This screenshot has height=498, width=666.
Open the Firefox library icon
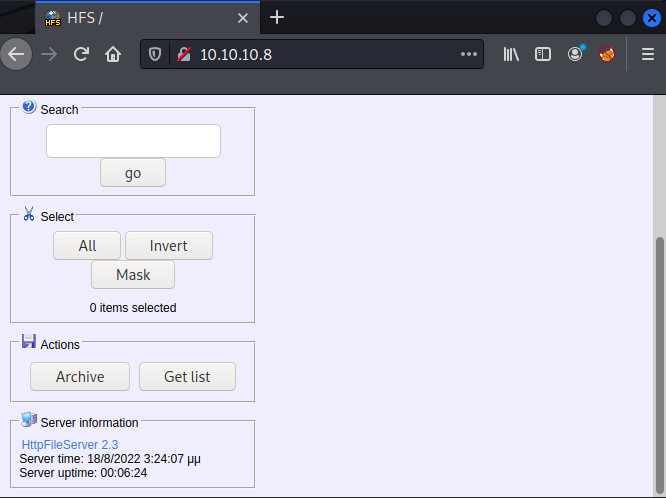click(511, 54)
